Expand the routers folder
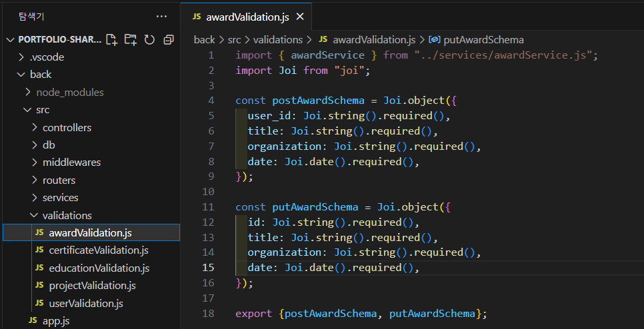This screenshot has height=329, width=644. [x=35, y=180]
